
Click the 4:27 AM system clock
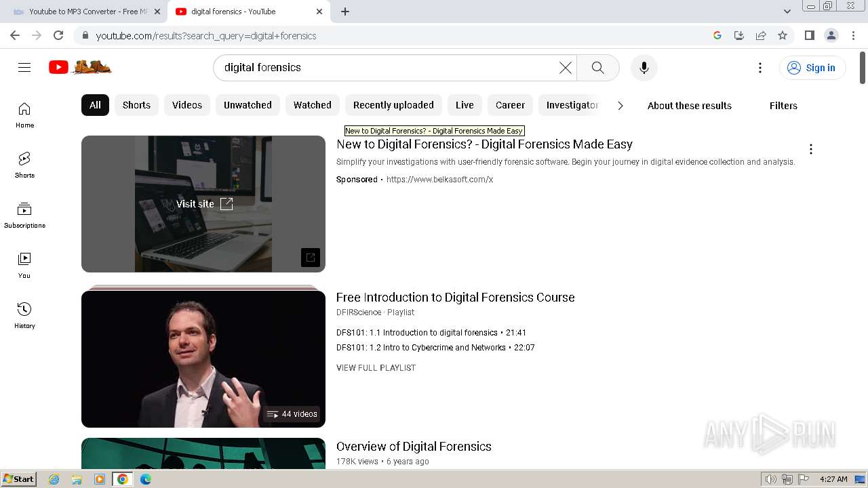coord(833,479)
